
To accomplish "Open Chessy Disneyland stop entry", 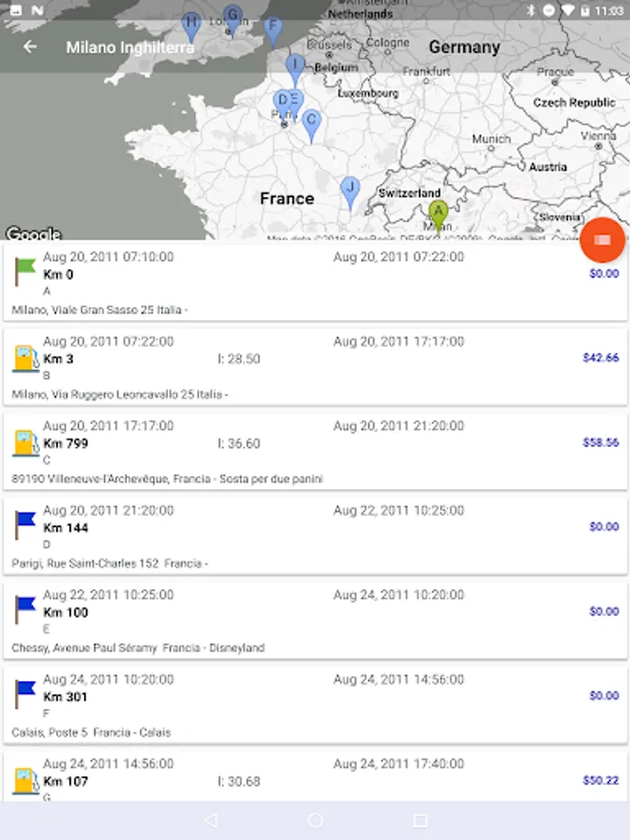I will click(x=315, y=621).
